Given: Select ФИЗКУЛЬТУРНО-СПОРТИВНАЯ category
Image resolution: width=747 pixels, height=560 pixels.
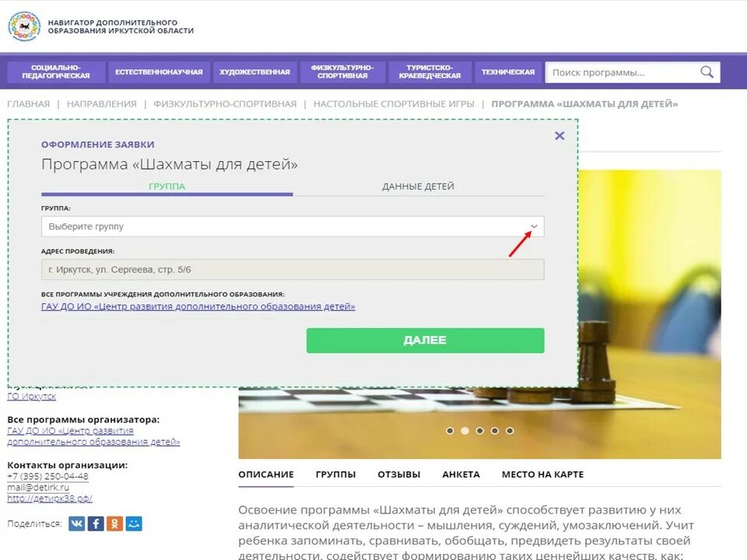Looking at the screenshot, I should (x=342, y=72).
